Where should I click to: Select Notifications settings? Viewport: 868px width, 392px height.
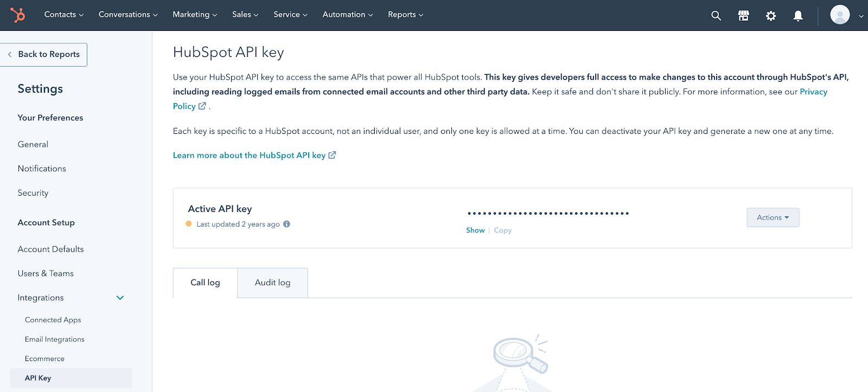click(42, 169)
